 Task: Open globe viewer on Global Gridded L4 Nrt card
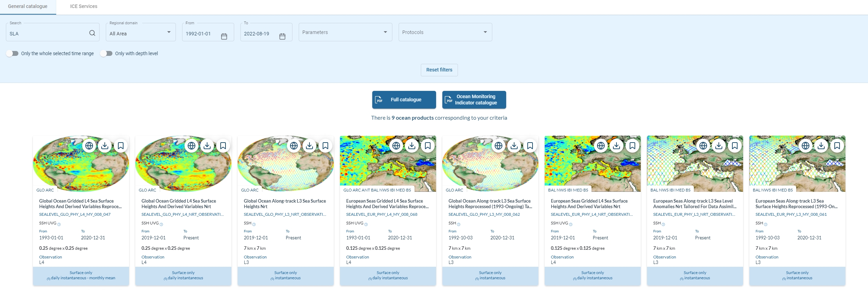click(192, 146)
